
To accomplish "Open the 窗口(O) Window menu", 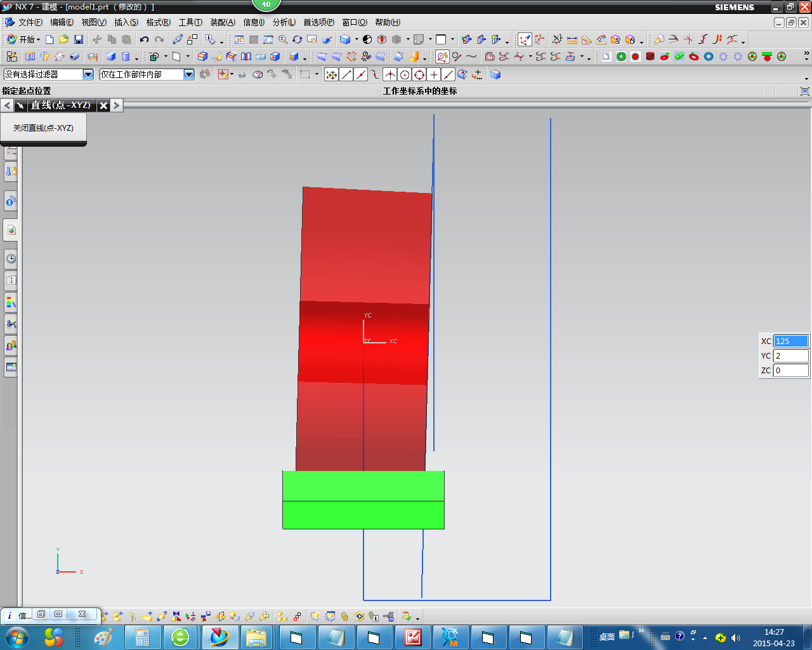I will coord(355,22).
